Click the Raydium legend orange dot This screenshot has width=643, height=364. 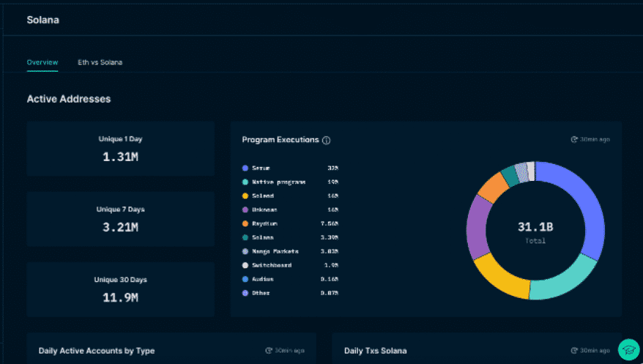[245, 224]
